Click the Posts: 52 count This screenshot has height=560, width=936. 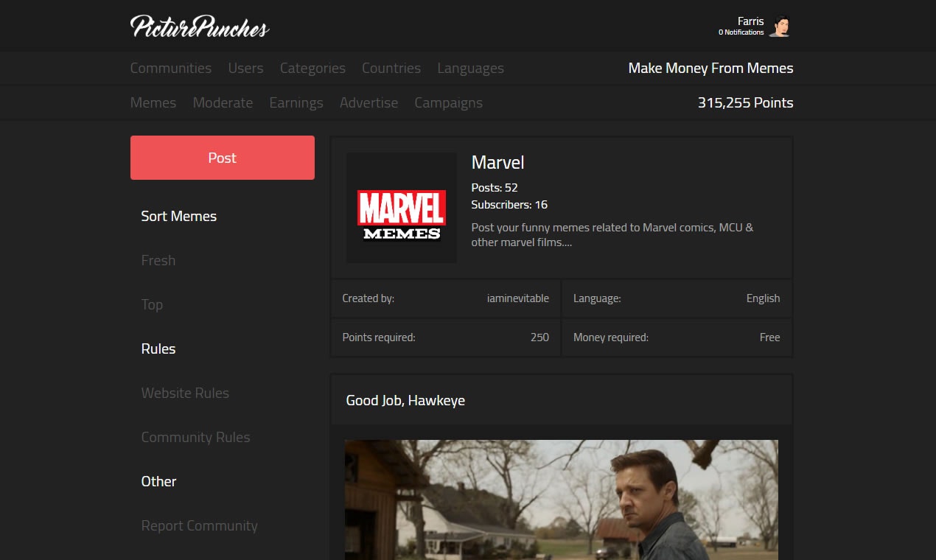tap(495, 187)
